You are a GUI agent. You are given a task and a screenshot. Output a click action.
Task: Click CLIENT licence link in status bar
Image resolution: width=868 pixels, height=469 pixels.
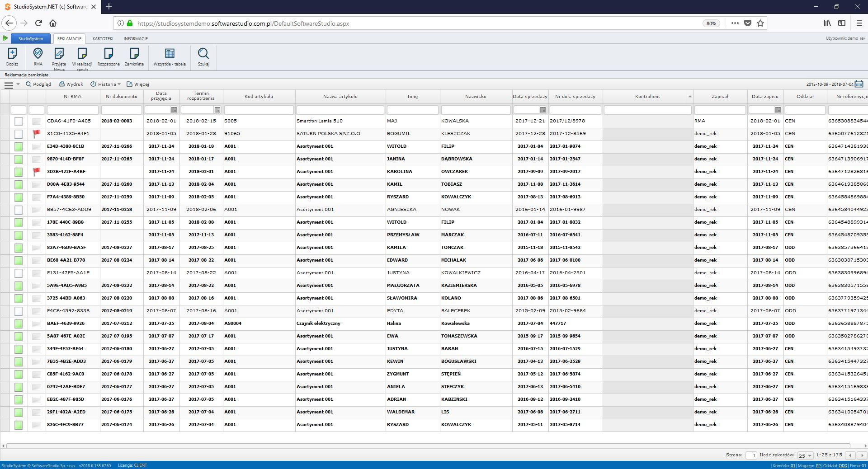140,465
